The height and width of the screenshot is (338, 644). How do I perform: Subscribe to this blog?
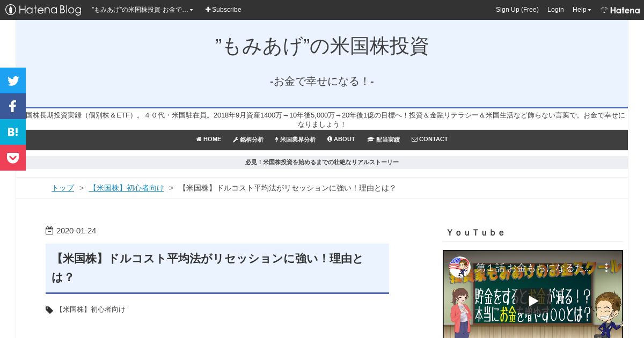(223, 10)
